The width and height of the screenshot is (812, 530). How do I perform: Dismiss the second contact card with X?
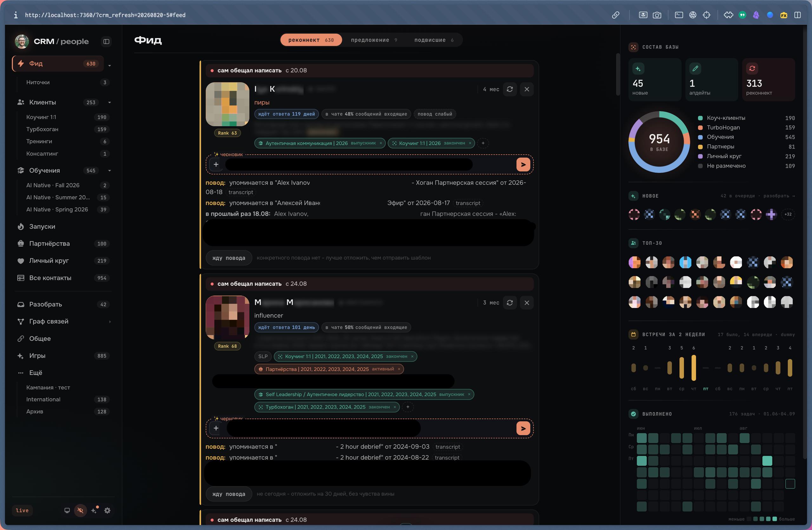tap(527, 303)
